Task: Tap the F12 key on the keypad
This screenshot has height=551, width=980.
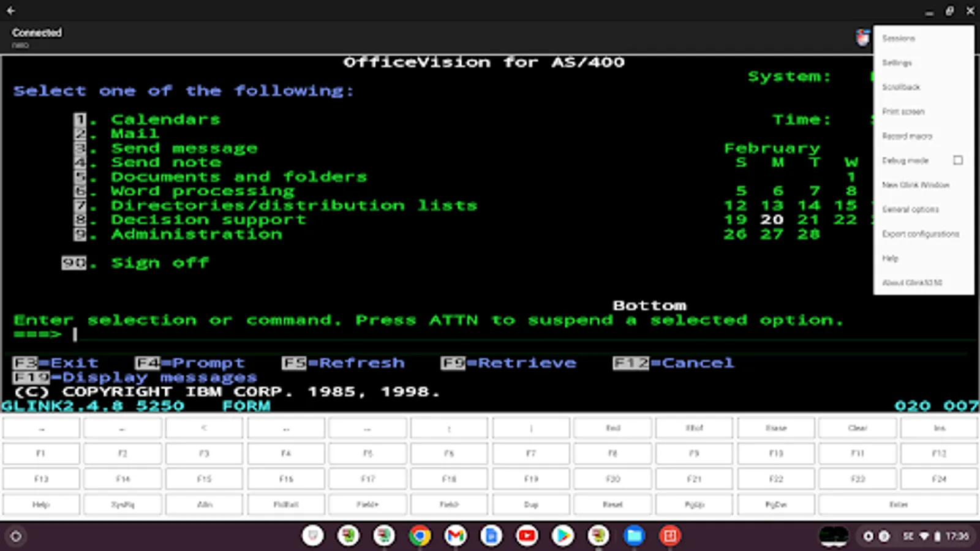Action: point(939,454)
